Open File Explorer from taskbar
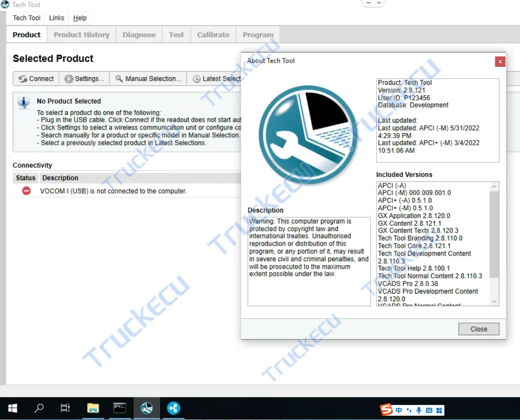Viewport: 520px width, 420px height. [x=93, y=408]
